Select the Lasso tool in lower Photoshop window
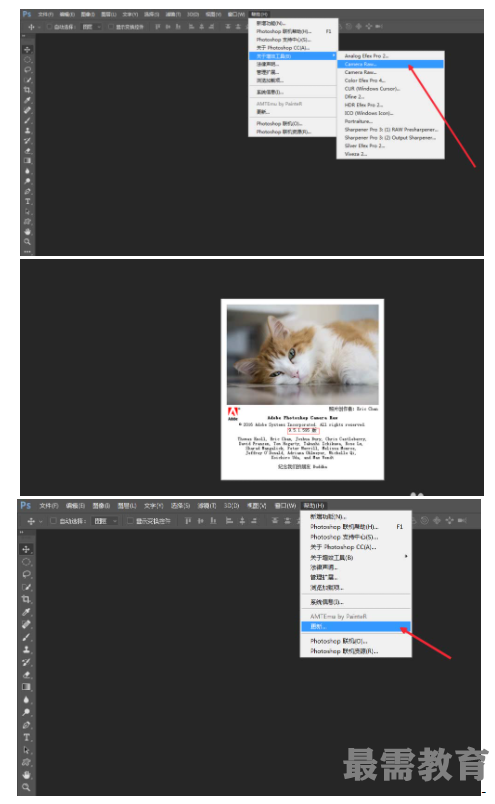Image resolution: width=495 pixels, height=804 pixels. 26,574
